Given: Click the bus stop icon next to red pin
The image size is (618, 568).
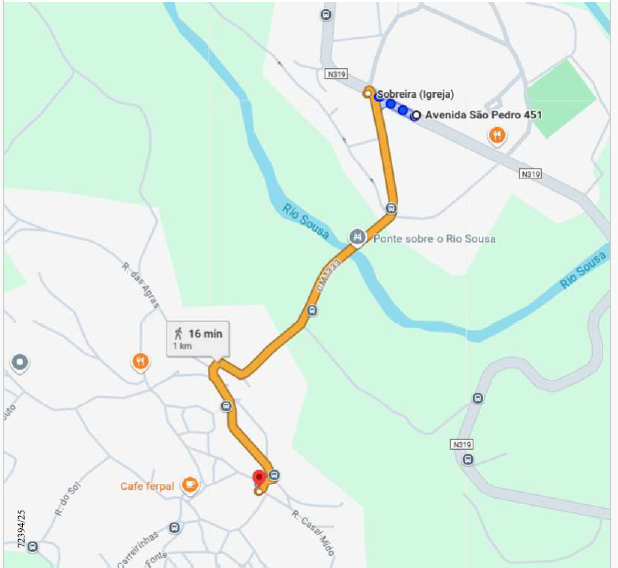Looking at the screenshot, I should [x=274, y=475].
